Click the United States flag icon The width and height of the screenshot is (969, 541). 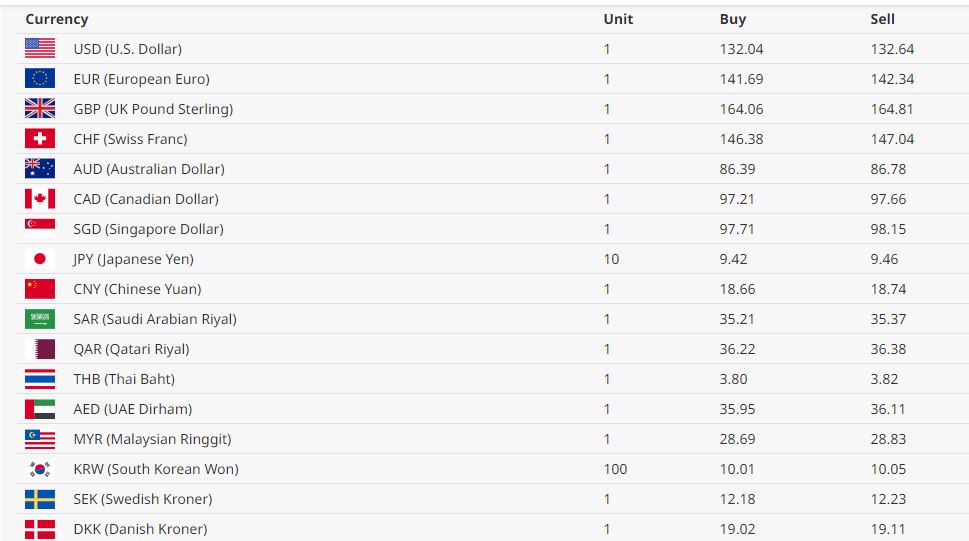pyautogui.click(x=40, y=48)
